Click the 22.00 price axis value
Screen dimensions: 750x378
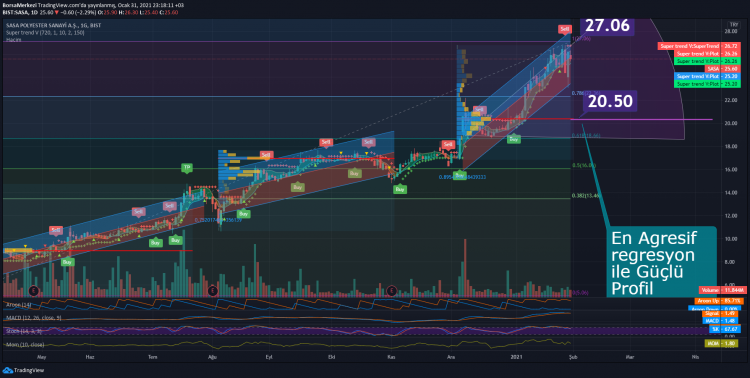(x=730, y=100)
